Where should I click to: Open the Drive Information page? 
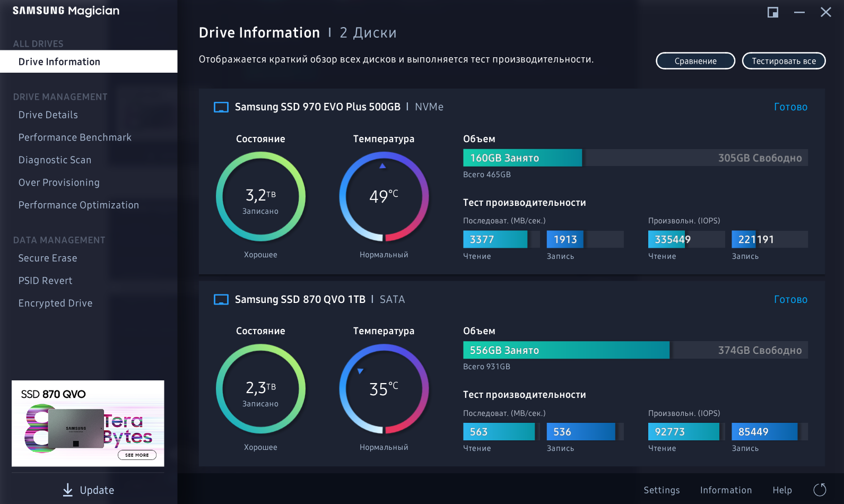pyautogui.click(x=89, y=62)
